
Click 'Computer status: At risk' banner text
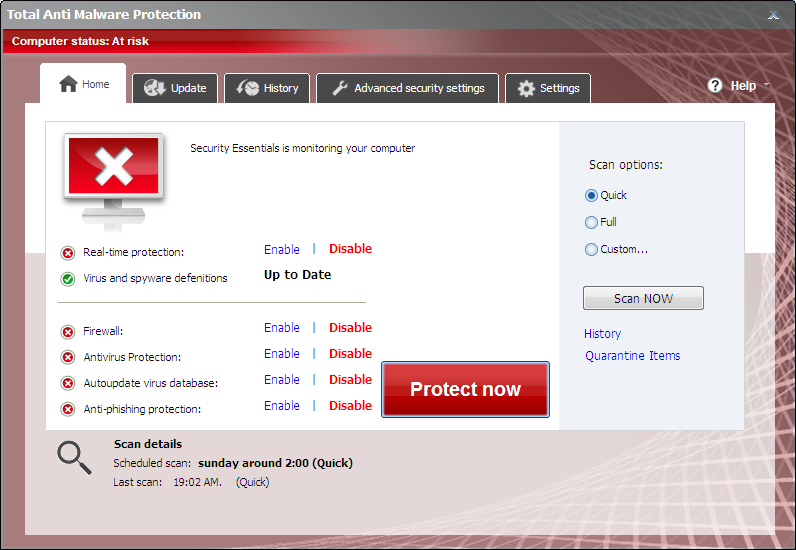pyautogui.click(x=80, y=41)
